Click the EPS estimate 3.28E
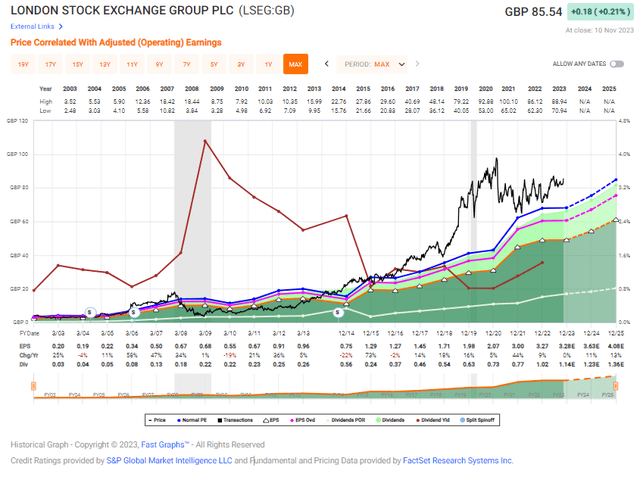This screenshot has height=480, width=640. pos(567,346)
